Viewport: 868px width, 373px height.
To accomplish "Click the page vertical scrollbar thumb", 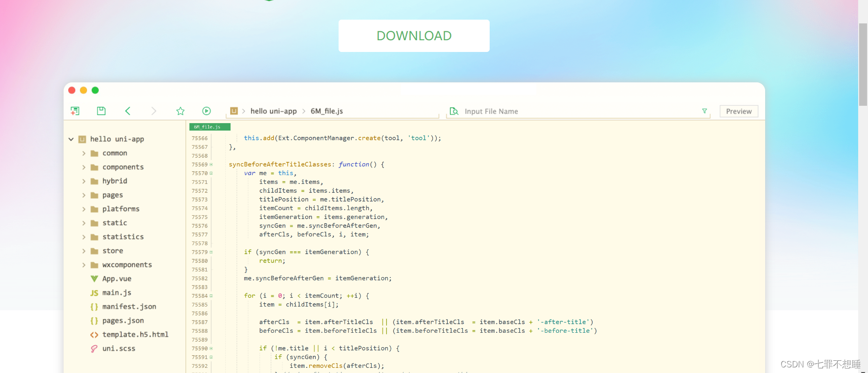I will click(863, 64).
